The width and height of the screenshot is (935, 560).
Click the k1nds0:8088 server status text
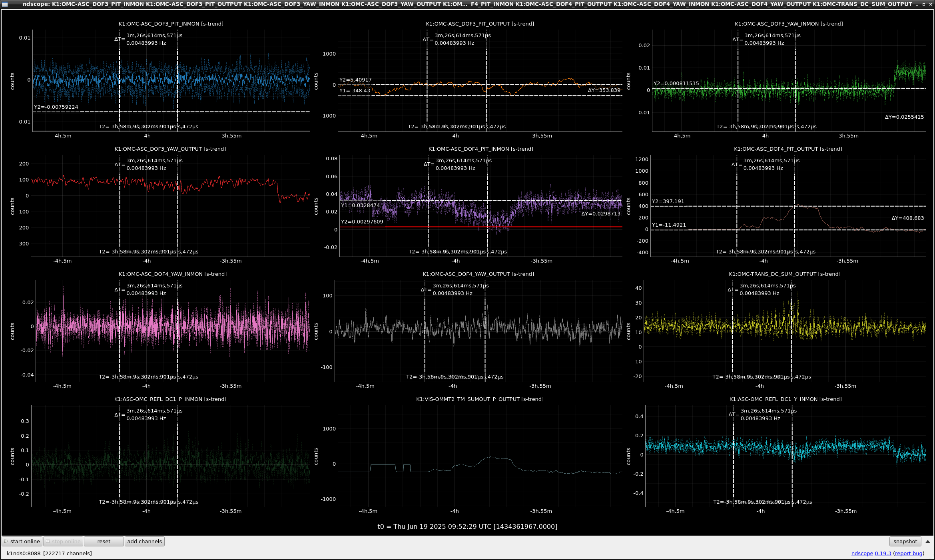point(49,553)
